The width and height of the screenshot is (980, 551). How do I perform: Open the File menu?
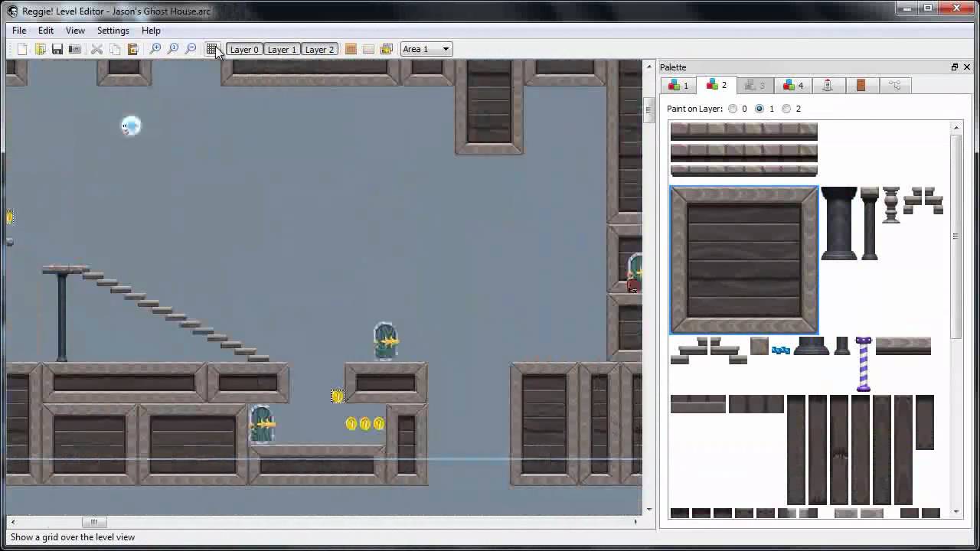click(x=19, y=31)
